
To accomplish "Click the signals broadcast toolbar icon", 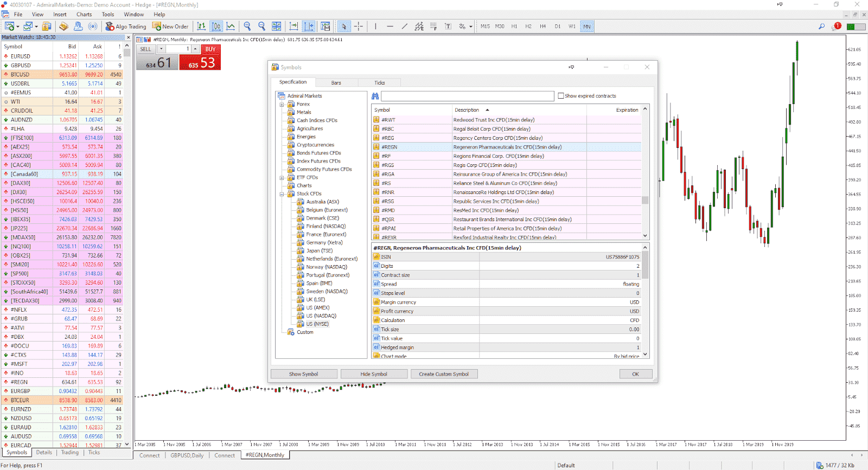I will [x=93, y=26].
